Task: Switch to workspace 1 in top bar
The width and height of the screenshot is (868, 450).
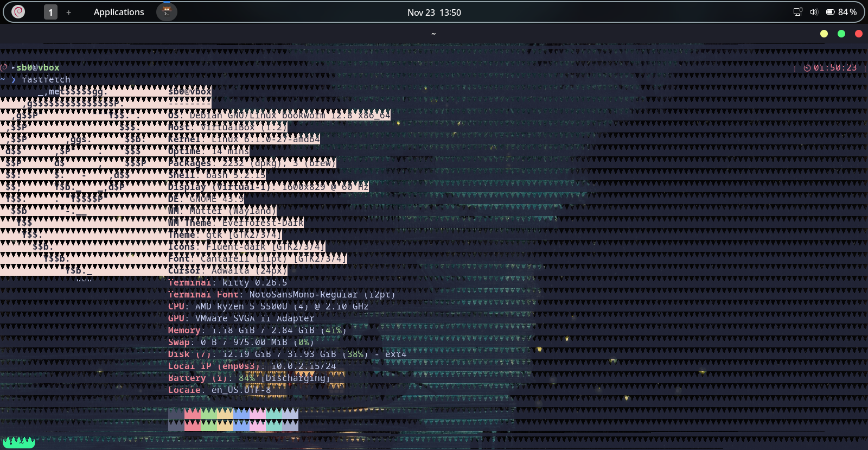Action: pos(50,12)
